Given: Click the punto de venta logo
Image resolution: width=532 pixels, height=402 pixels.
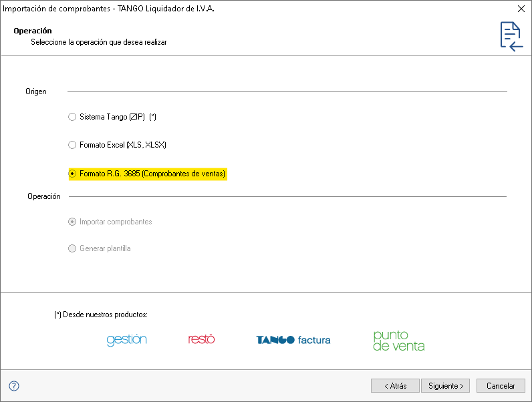Looking at the screenshot, I should [x=398, y=341].
